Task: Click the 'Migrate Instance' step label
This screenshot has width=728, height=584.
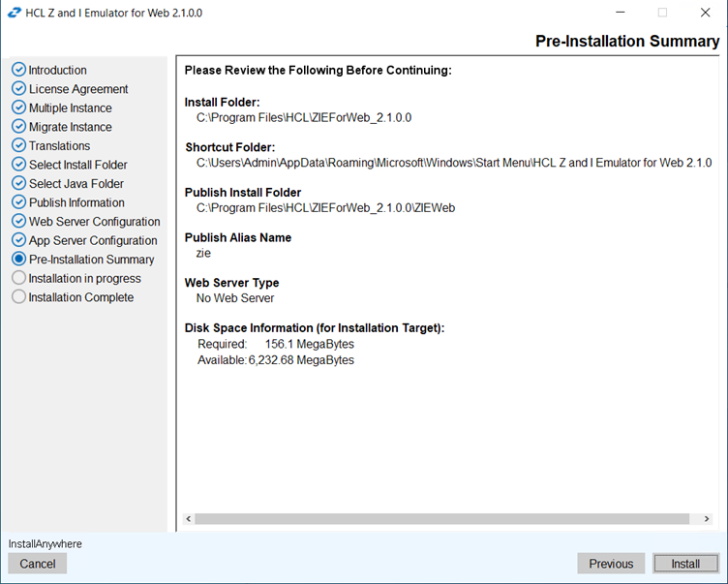Action: click(70, 127)
